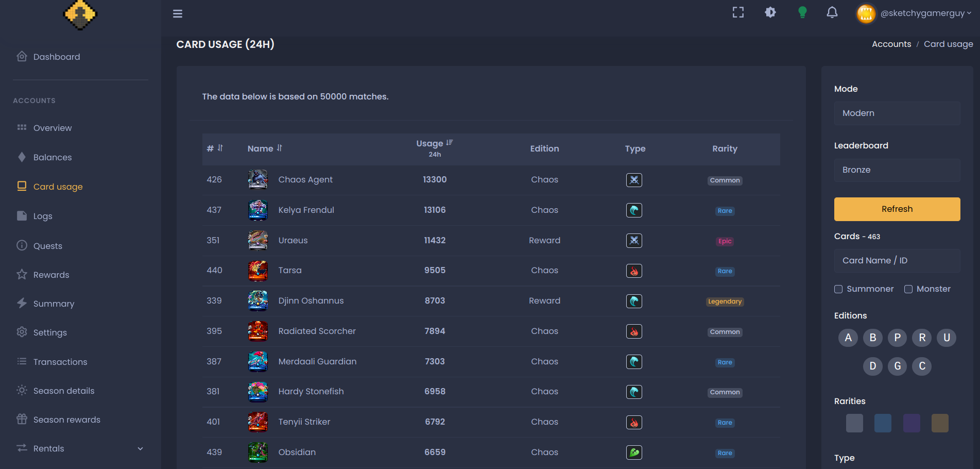
Task: Sort table by Name column
Action: point(265,148)
